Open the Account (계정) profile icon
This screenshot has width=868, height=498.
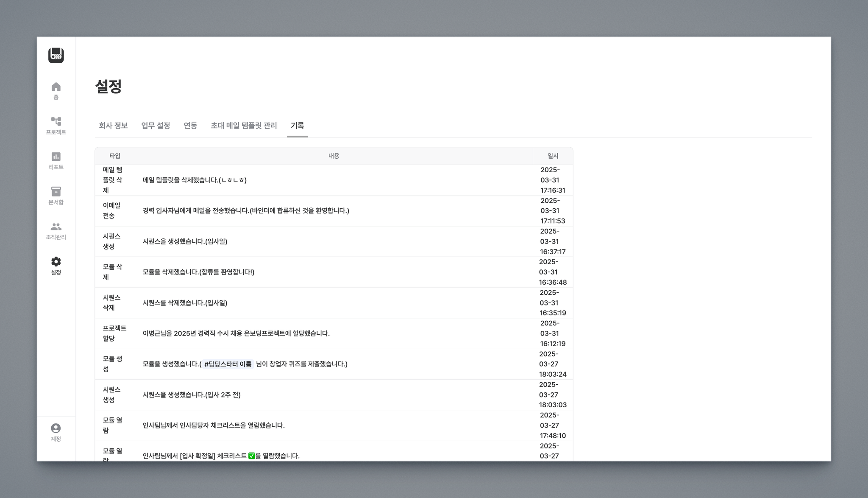56,432
